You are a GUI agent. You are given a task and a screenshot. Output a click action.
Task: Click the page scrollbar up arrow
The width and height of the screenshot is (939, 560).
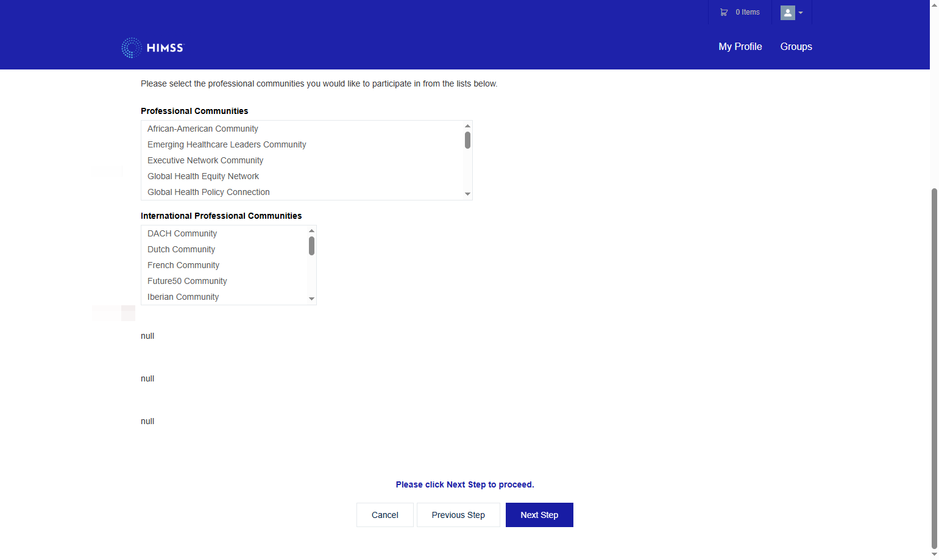coord(935,4)
